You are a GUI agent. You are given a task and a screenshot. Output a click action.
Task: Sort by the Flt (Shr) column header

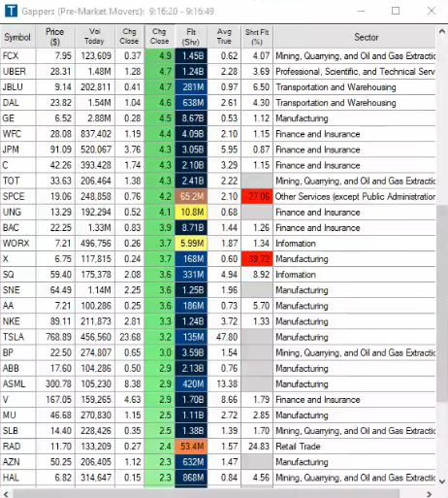(191, 37)
